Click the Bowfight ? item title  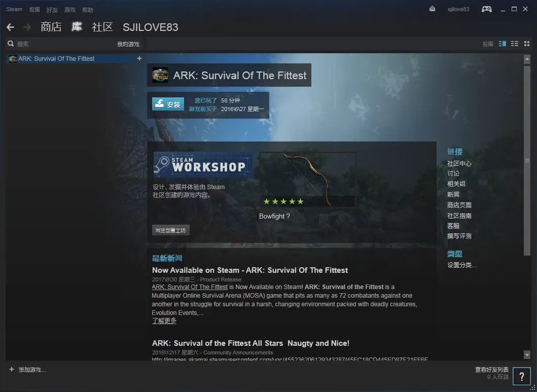(x=274, y=217)
